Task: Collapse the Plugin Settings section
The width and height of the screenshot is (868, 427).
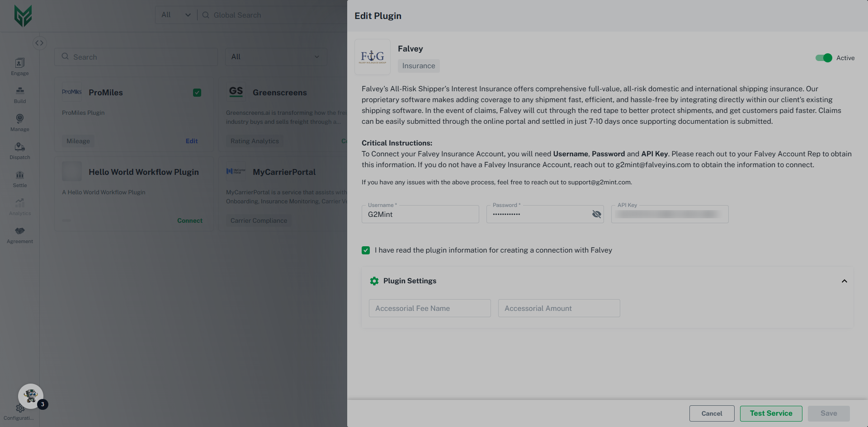Action: 844,281
